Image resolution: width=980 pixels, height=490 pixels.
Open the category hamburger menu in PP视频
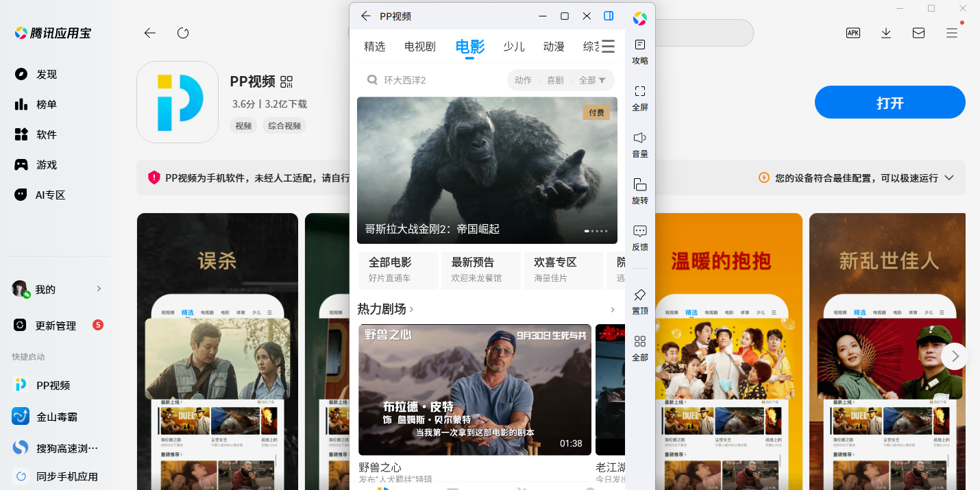click(x=608, y=46)
